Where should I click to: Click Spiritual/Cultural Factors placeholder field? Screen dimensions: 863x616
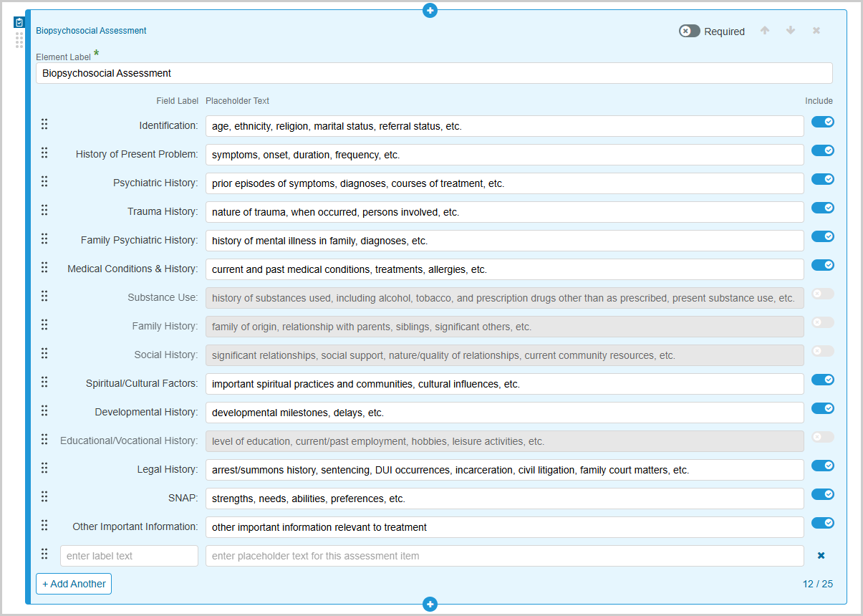tap(505, 384)
